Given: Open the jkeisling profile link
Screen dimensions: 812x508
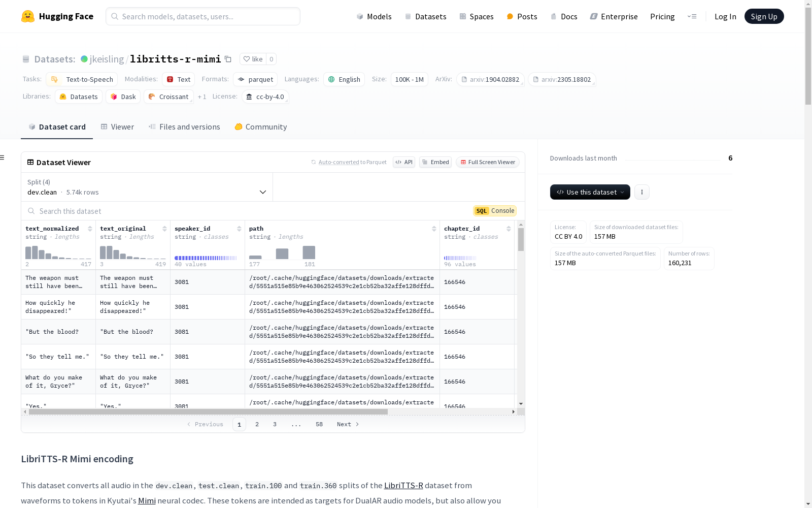Looking at the screenshot, I should 107,59.
